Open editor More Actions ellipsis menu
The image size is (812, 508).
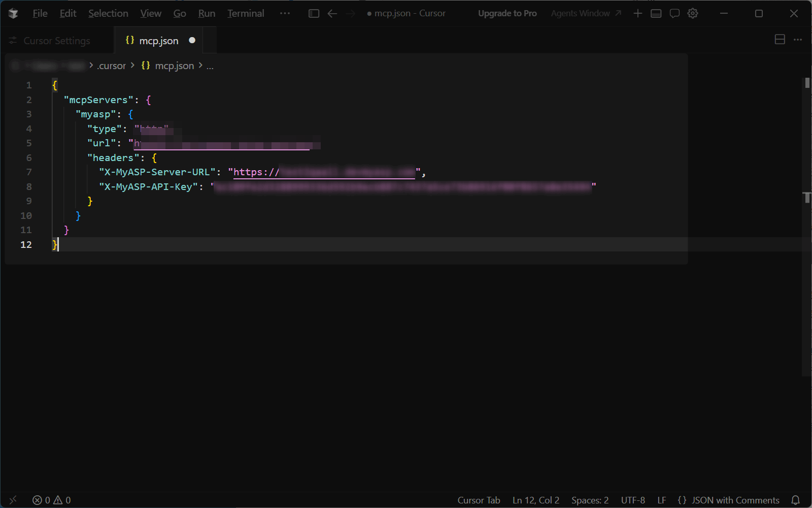click(x=798, y=40)
